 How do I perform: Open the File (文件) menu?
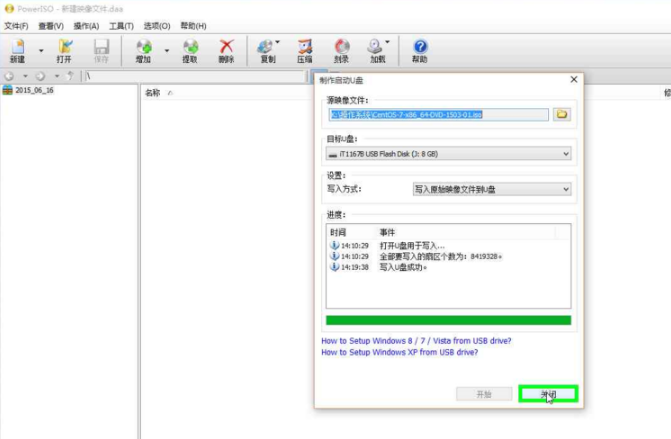[16, 25]
